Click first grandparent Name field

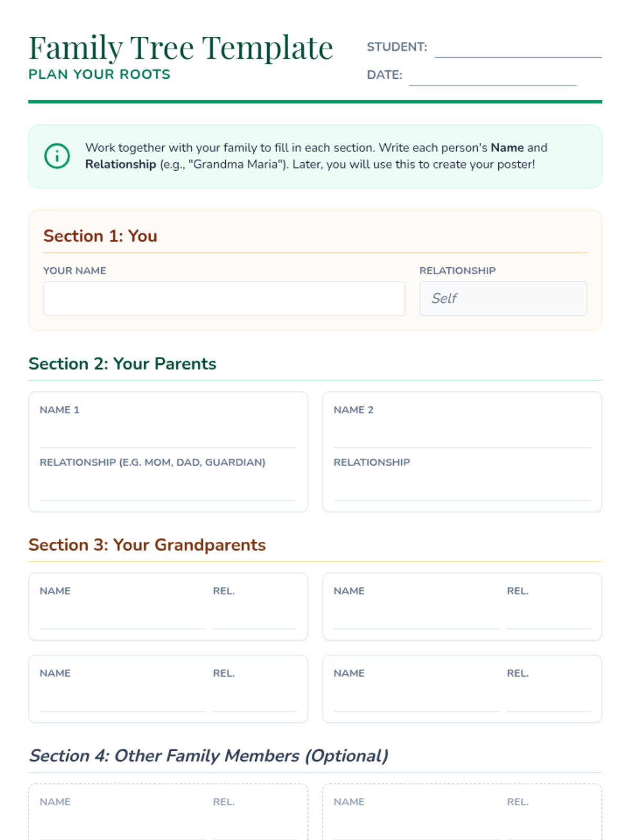pos(122,616)
